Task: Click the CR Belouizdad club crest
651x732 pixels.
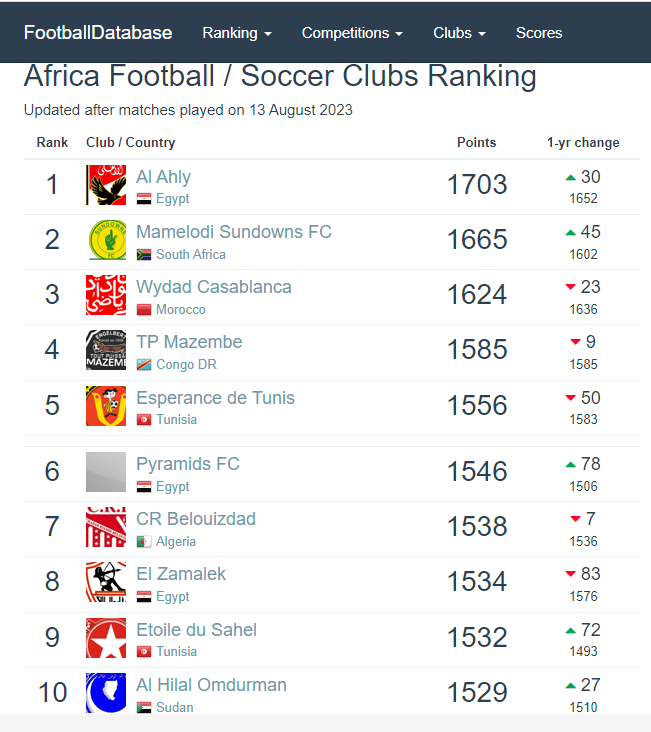Action: (x=106, y=527)
